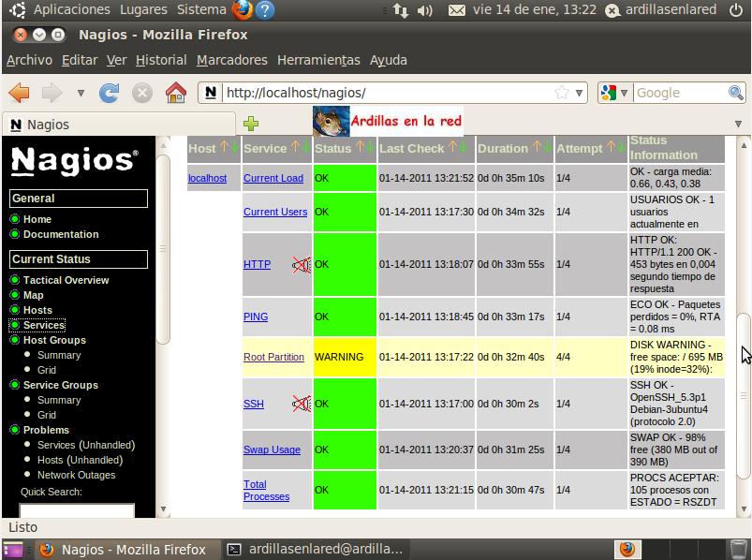Reload the Nagios page

tap(110, 93)
